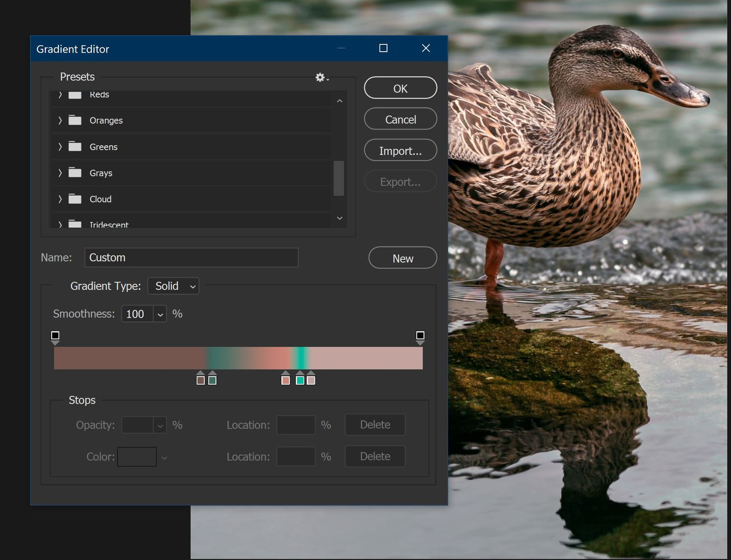
Task: Expand the Oranges preset group
Action: pyautogui.click(x=60, y=120)
